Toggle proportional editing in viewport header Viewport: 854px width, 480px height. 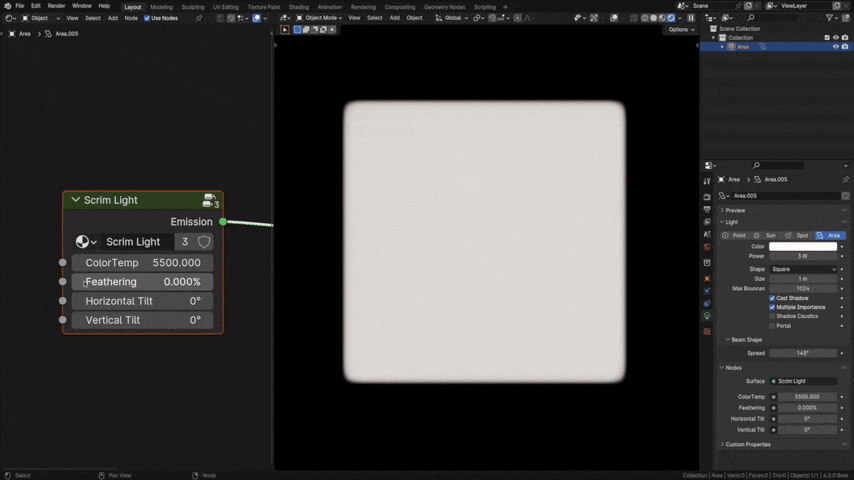coord(517,18)
